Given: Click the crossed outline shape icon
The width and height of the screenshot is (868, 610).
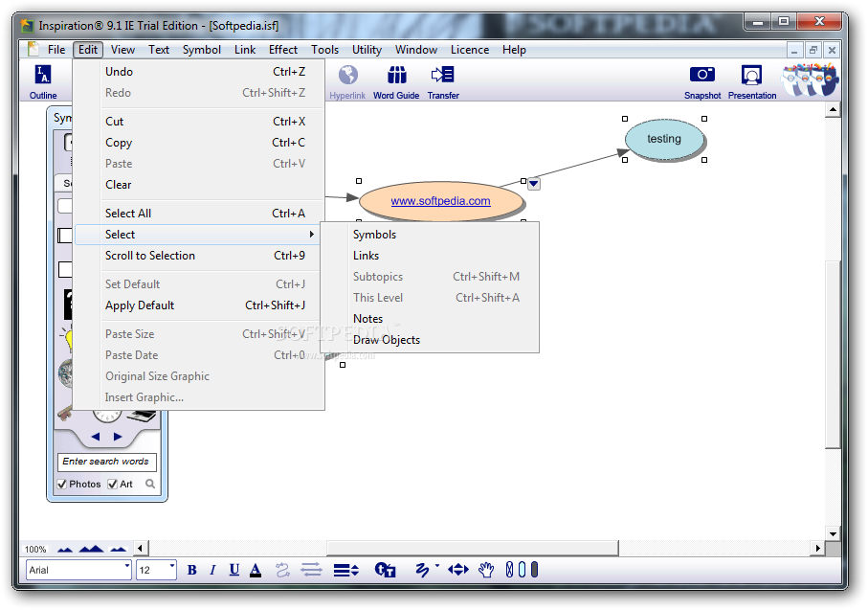Looking at the screenshot, I should tap(509, 570).
